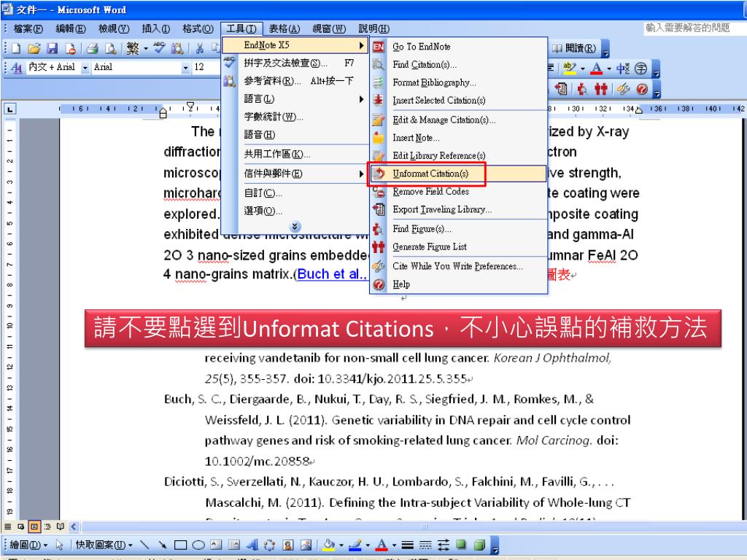Click EndNote toolbar Export Traveling Library icon
747x560 pixels.
[x=561, y=88]
